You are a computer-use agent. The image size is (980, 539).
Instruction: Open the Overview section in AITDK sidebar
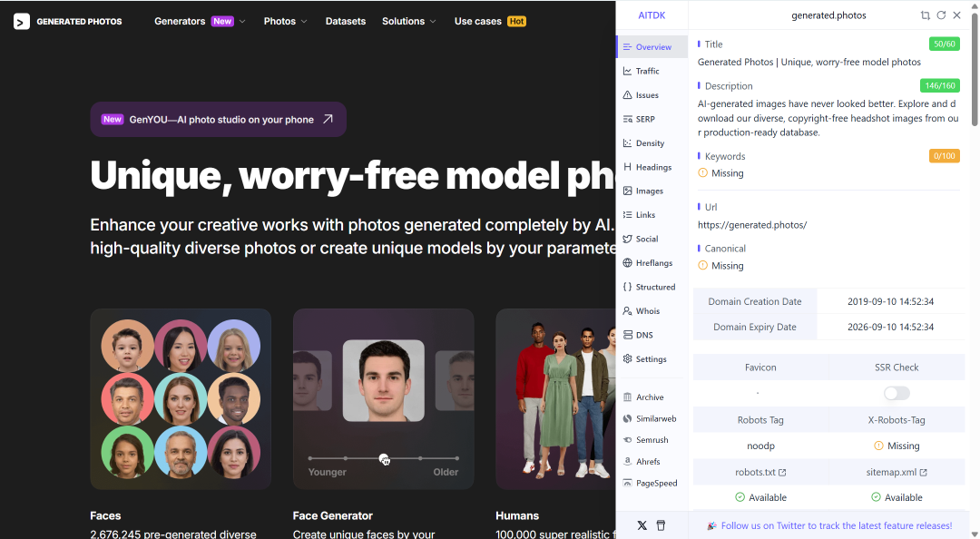click(652, 47)
